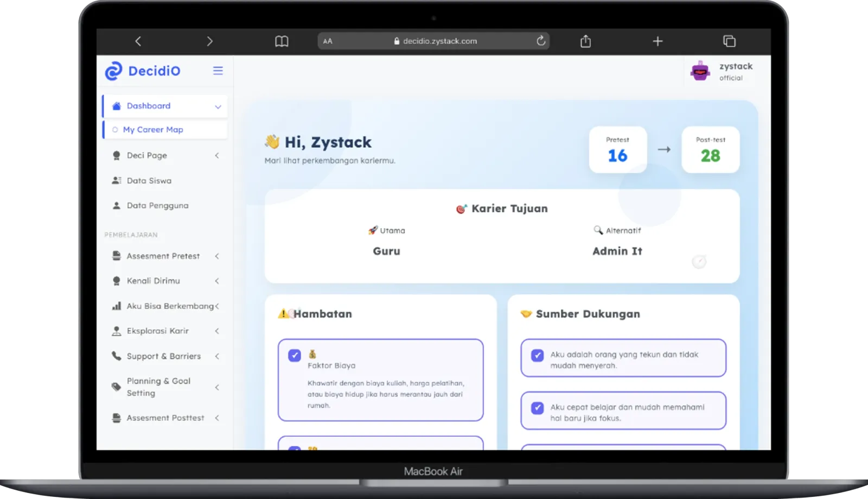The width and height of the screenshot is (868, 499).
Task: Expand the Assesment Pretest chevron
Action: tap(217, 256)
